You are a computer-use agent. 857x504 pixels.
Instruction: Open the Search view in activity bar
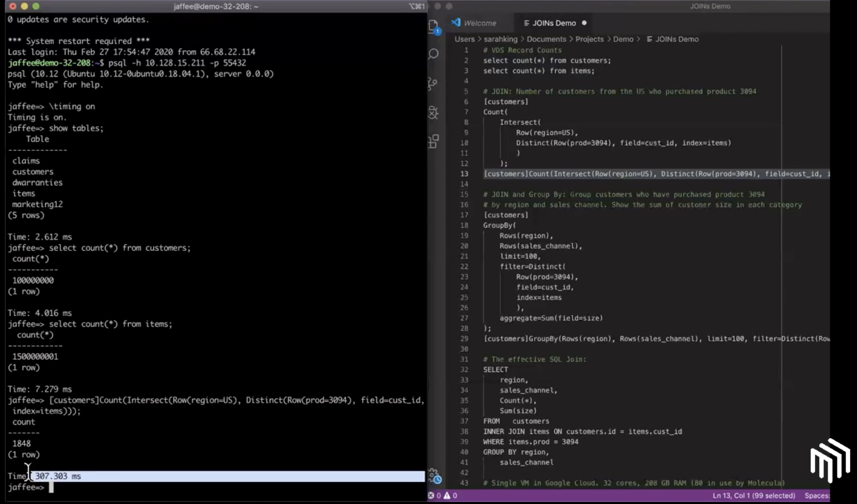[x=434, y=54]
